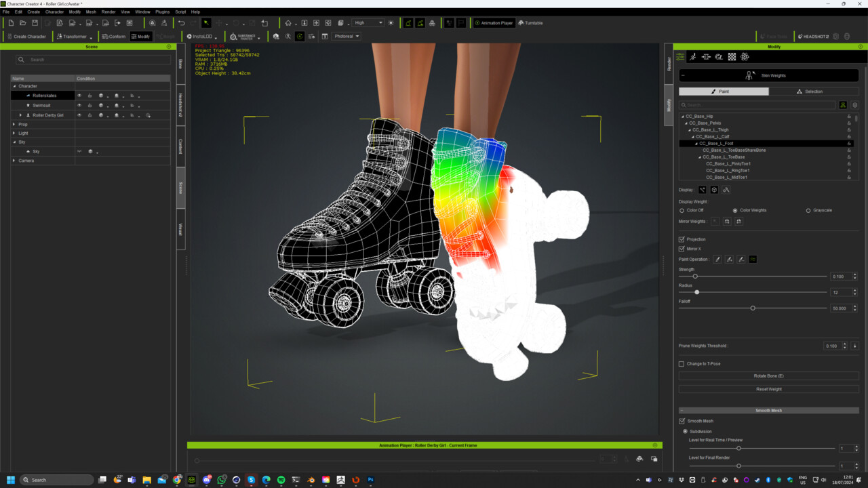Adjust the Falloff slider
This screenshot has height=488, width=868.
[x=753, y=308]
